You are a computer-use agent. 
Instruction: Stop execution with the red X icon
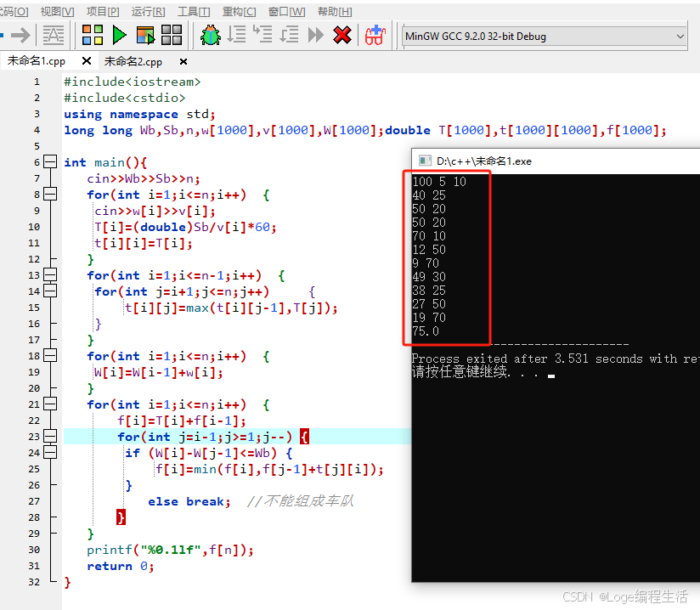point(342,35)
